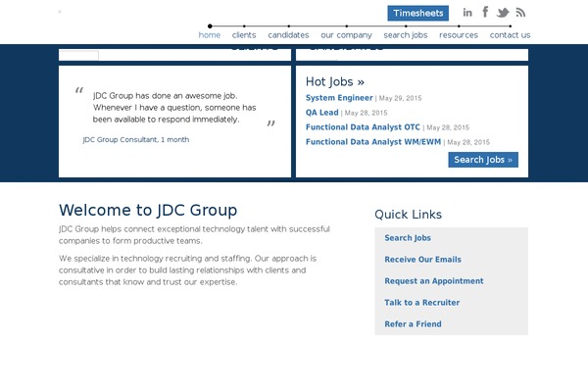The height and width of the screenshot is (392, 588).
Task: Open the QA Lead job posting
Action: click(x=322, y=113)
